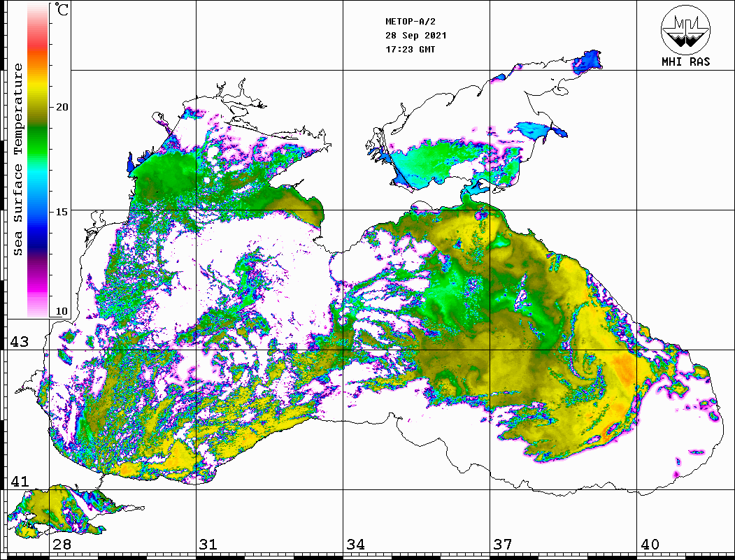Click the longitude label '31'
The image size is (735, 560).
click(x=208, y=544)
